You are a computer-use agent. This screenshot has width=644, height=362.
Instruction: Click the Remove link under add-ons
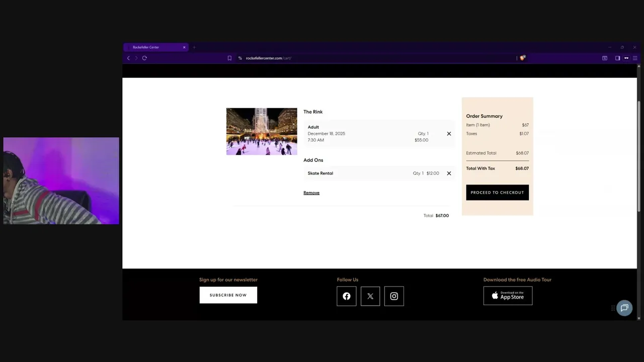[x=311, y=193]
